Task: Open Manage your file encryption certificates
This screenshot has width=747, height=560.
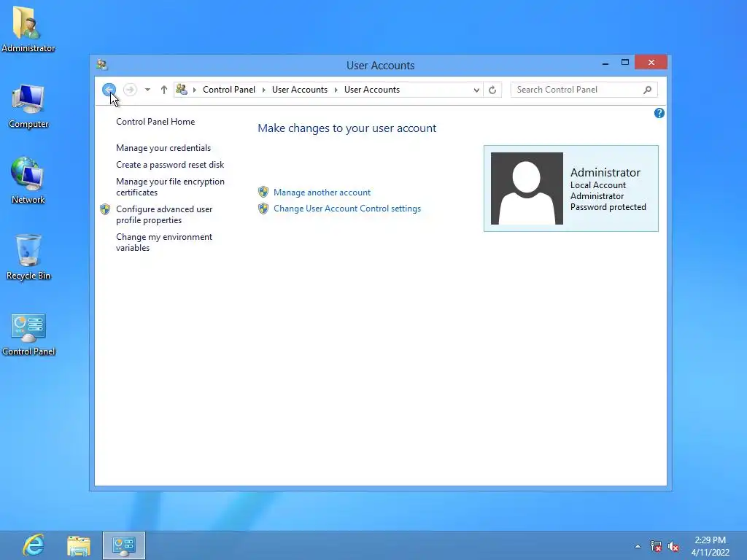Action: tap(170, 187)
